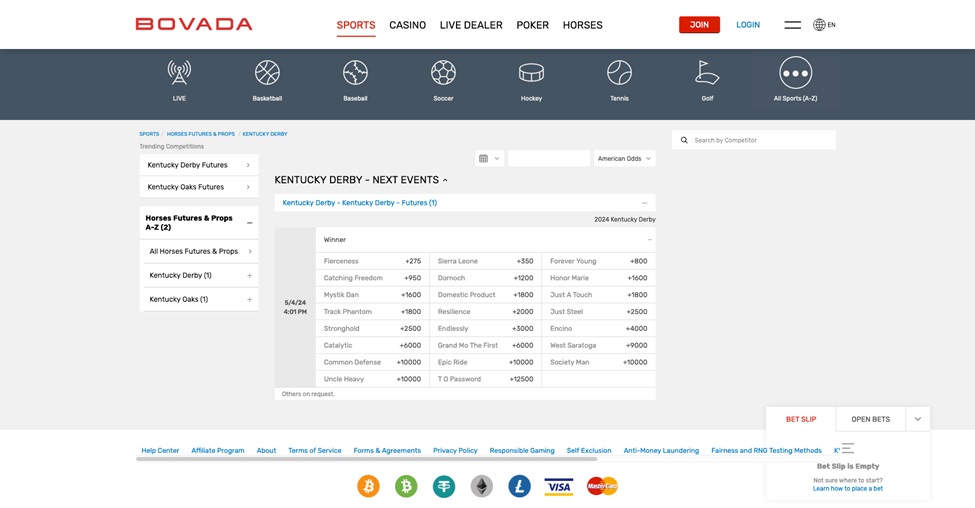The image size is (975, 508).
Task: Switch to the Open Bets tab
Action: 870,419
